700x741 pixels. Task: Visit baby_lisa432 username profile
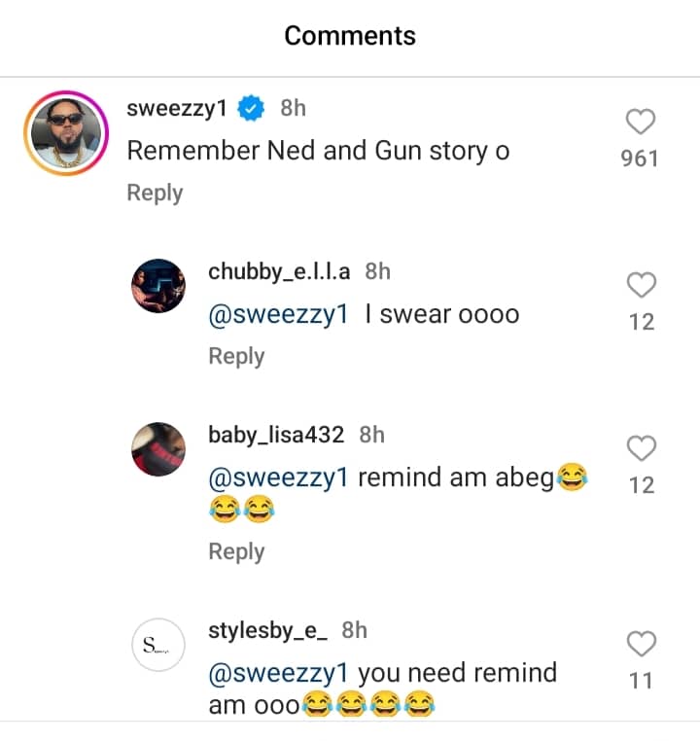(276, 436)
